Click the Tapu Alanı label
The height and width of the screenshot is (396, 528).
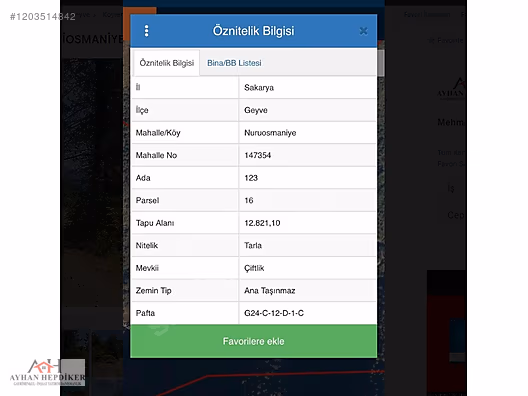pos(155,223)
